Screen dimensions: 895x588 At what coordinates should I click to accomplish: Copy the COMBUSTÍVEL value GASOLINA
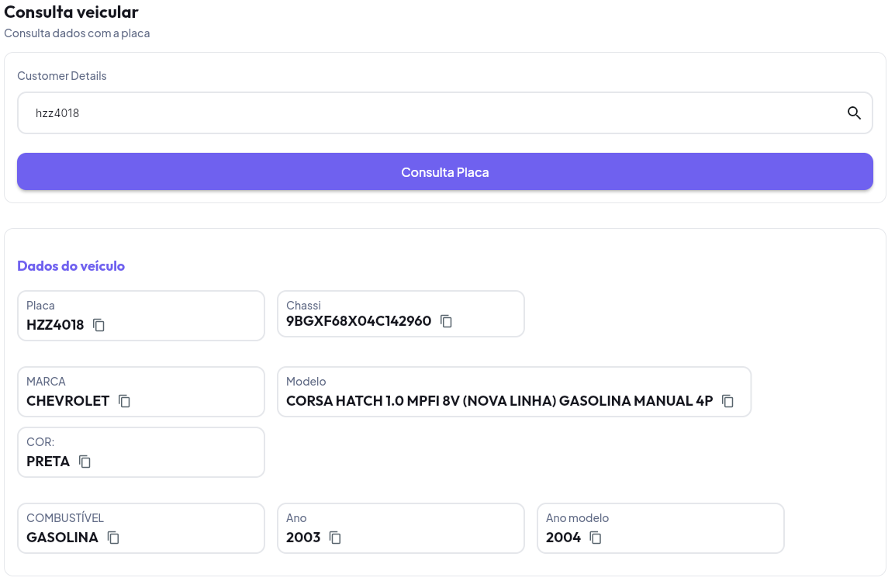coord(113,538)
